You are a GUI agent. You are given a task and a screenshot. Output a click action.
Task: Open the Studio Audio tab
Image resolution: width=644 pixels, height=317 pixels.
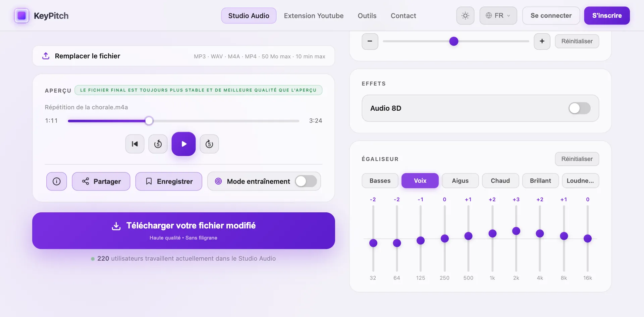click(249, 16)
